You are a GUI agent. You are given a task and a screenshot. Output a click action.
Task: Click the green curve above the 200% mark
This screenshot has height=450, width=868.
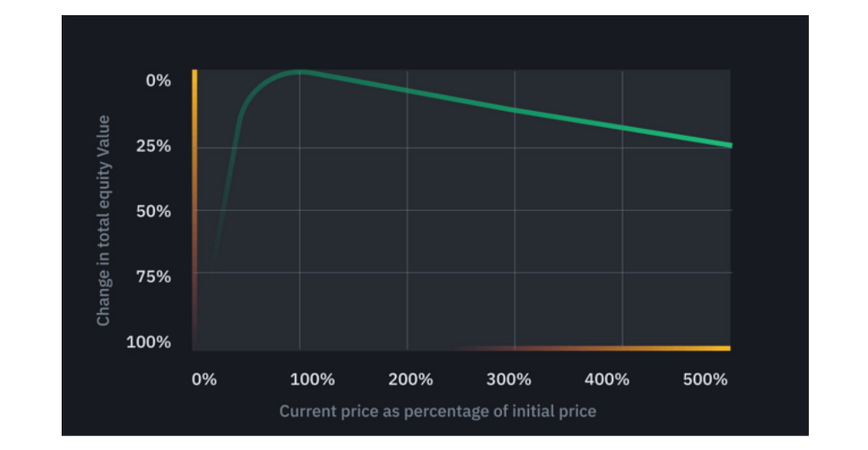(408, 90)
